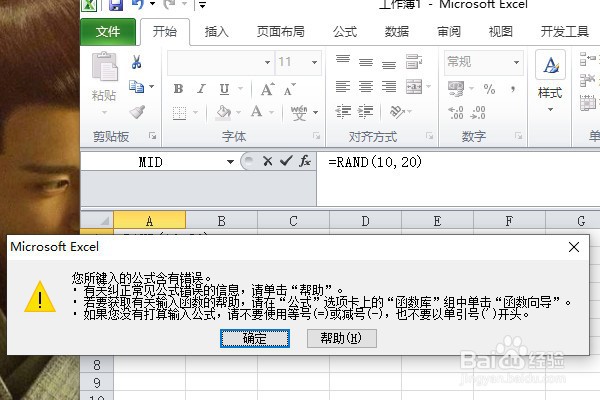Click the Fill Color paint bucket
The image size is (600, 400).
223,113
